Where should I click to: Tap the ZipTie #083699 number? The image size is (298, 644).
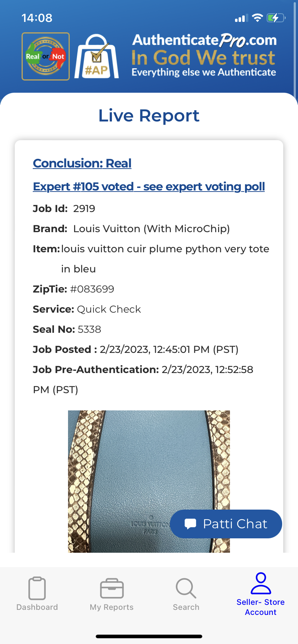[x=92, y=289]
